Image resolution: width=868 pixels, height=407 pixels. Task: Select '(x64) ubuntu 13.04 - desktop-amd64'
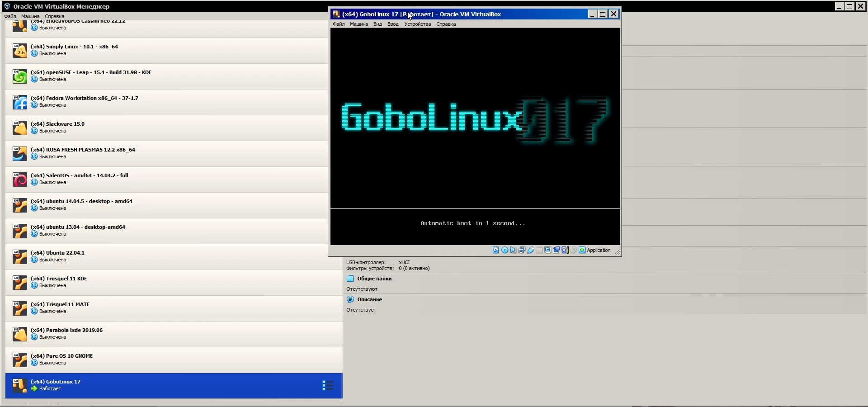[174, 231]
